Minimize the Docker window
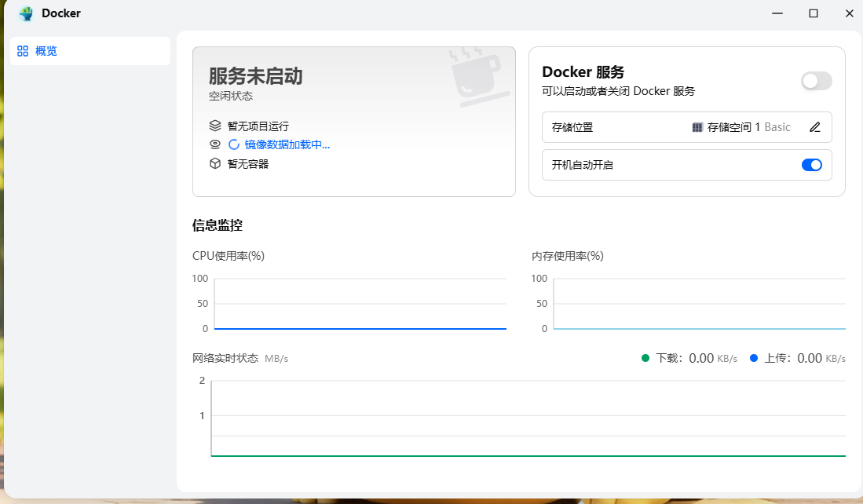Image resolution: width=863 pixels, height=504 pixels. (x=777, y=13)
